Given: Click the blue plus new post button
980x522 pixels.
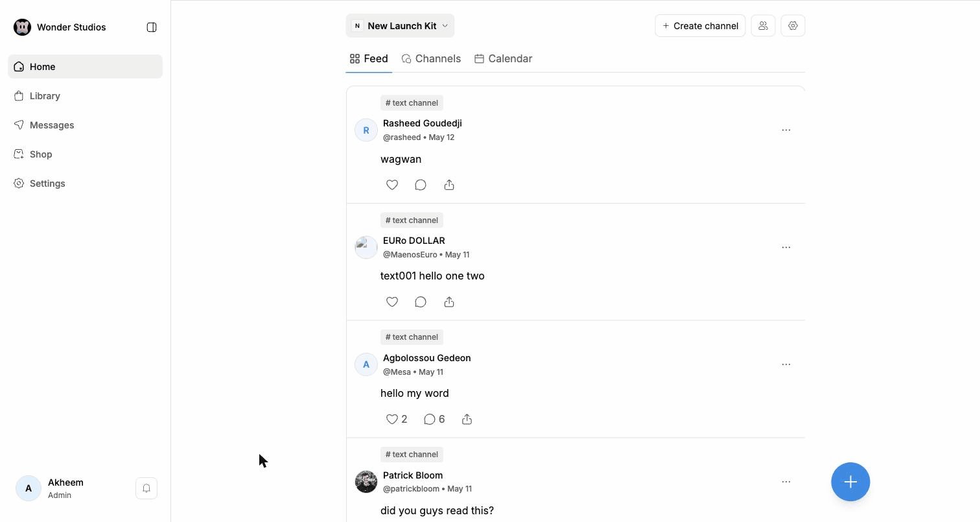Looking at the screenshot, I should coord(850,482).
